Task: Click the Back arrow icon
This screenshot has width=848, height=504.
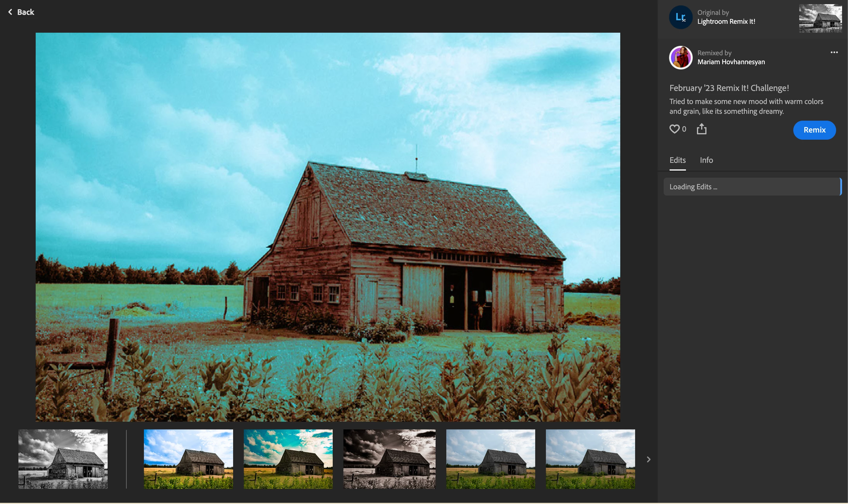Action: [x=10, y=12]
